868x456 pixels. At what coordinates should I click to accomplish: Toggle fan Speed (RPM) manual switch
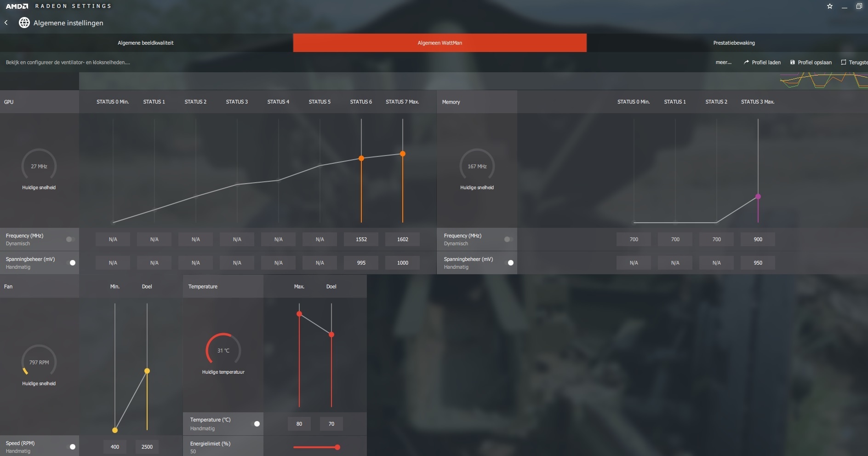(71, 447)
